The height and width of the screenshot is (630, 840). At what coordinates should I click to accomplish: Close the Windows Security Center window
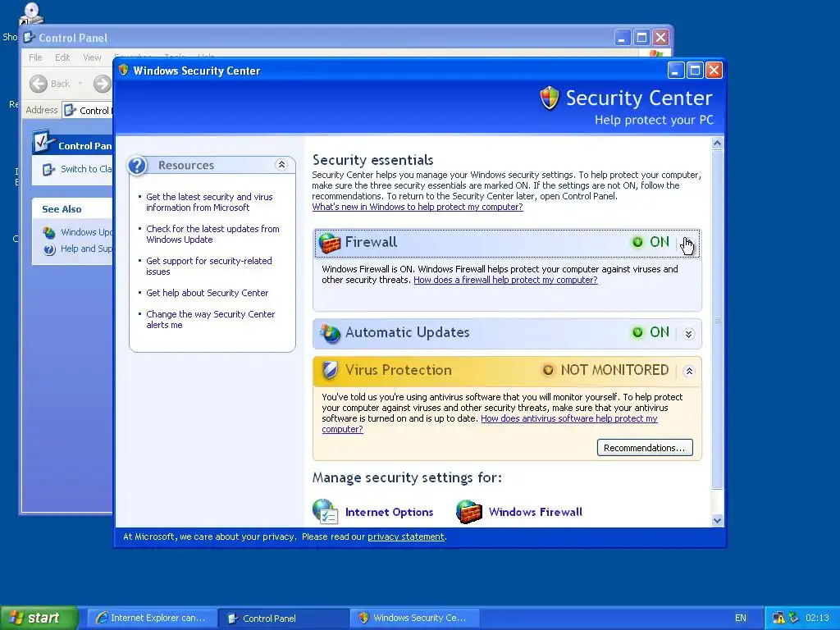714,71
